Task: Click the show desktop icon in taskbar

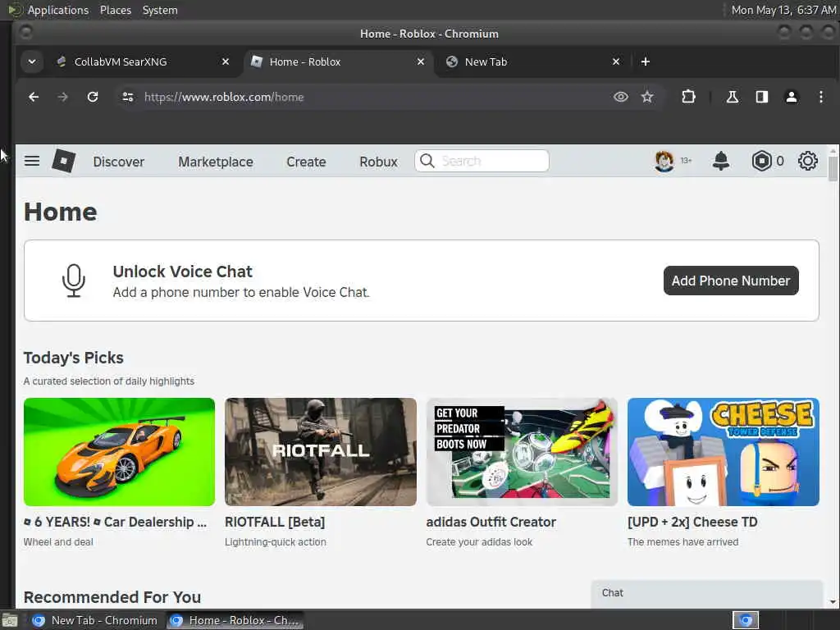Action: (x=10, y=620)
